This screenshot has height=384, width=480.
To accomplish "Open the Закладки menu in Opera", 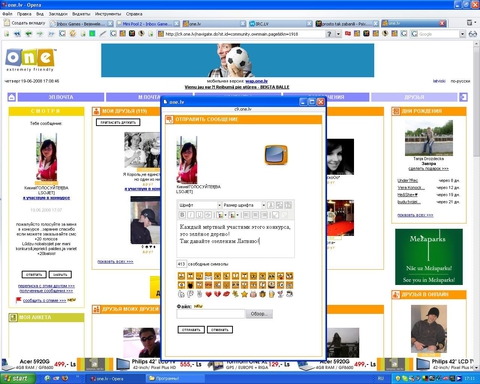I will (x=58, y=14).
